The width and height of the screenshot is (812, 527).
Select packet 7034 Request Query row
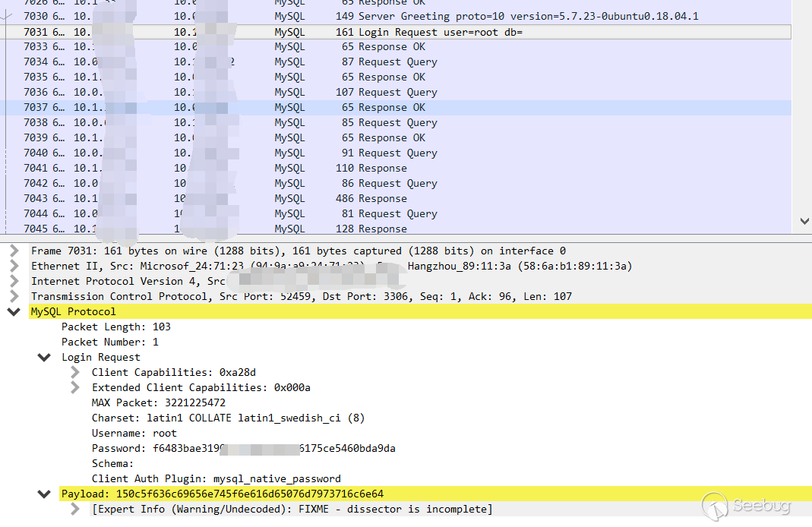(396, 62)
